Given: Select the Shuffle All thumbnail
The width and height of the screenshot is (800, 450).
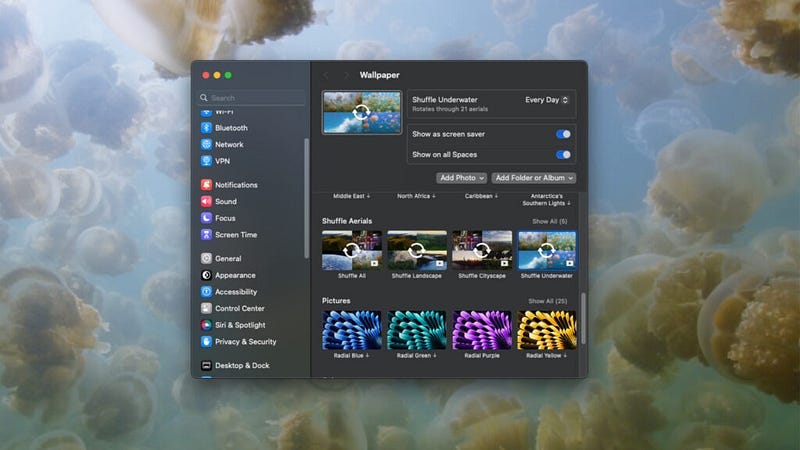Looking at the screenshot, I should pos(352,250).
